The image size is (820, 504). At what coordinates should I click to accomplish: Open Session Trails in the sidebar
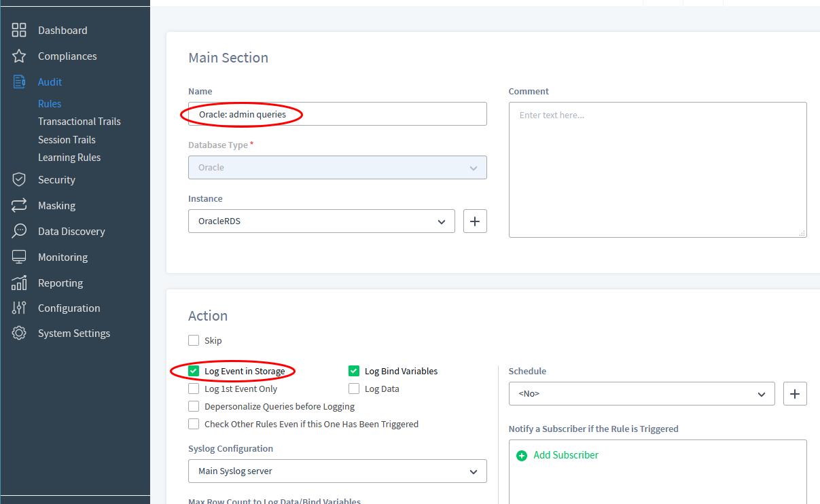67,139
